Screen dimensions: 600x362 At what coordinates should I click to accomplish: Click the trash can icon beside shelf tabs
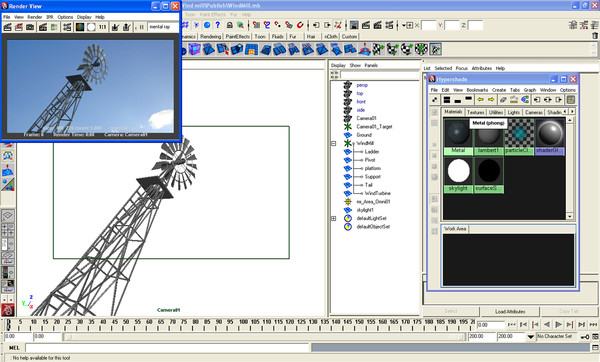[595, 36]
